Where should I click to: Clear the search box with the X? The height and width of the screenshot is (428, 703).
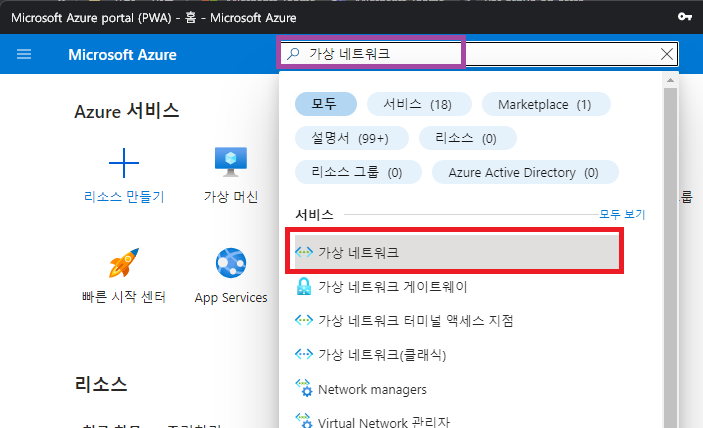[x=667, y=54]
